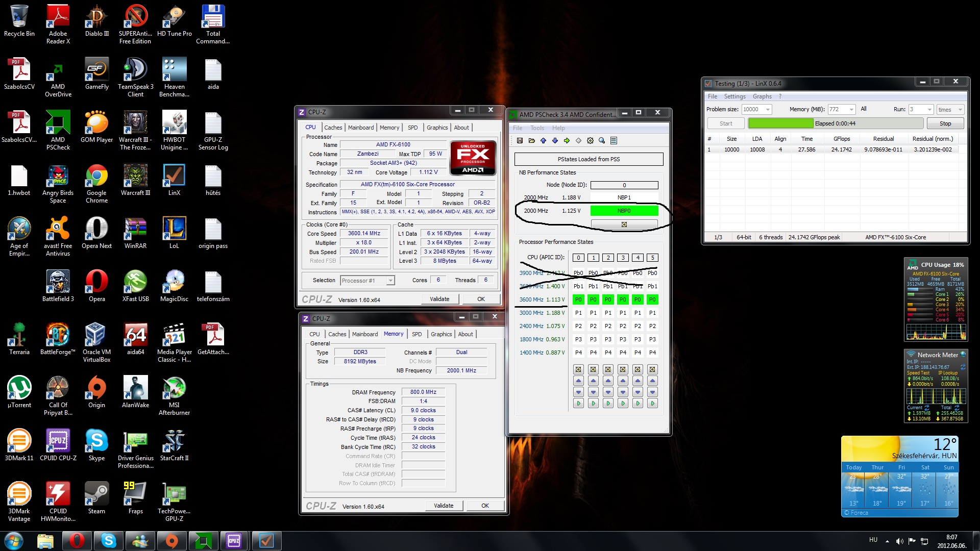Image resolution: width=980 pixels, height=551 pixels.
Task: Click the CPU Usage gadget graph
Action: point(936,332)
